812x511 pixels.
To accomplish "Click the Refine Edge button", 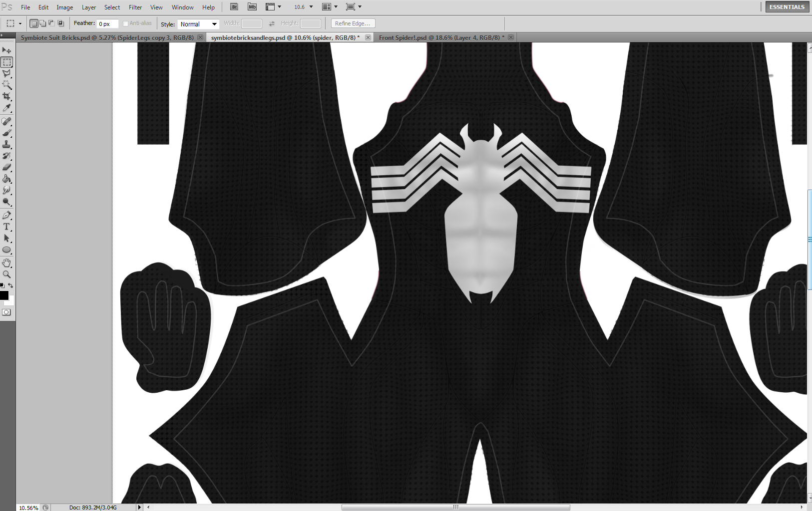I will [353, 23].
